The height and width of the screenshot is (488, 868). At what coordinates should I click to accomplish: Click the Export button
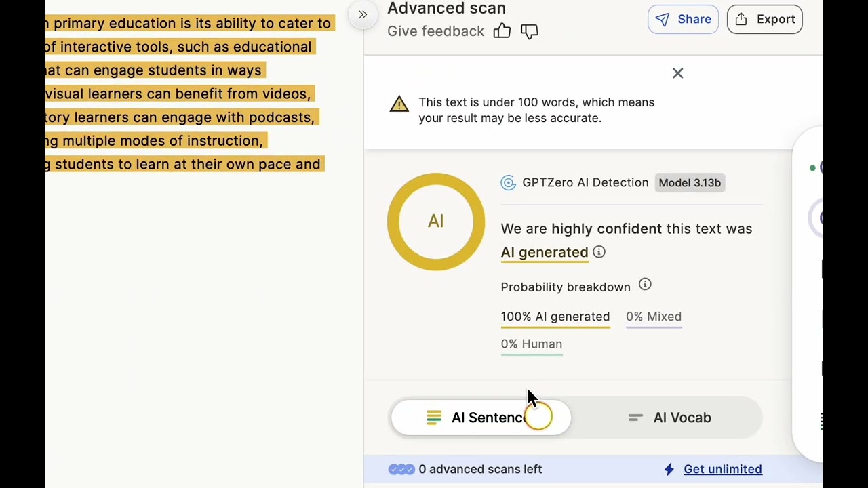(x=765, y=19)
